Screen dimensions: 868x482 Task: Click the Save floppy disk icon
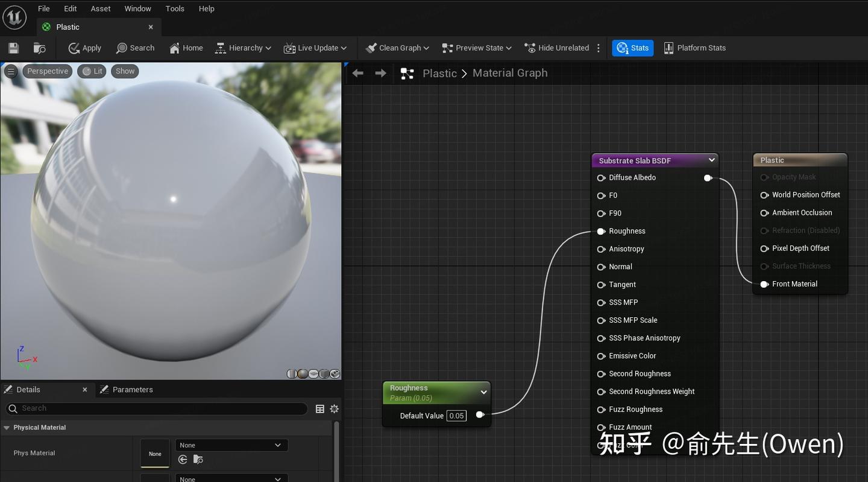pyautogui.click(x=13, y=48)
